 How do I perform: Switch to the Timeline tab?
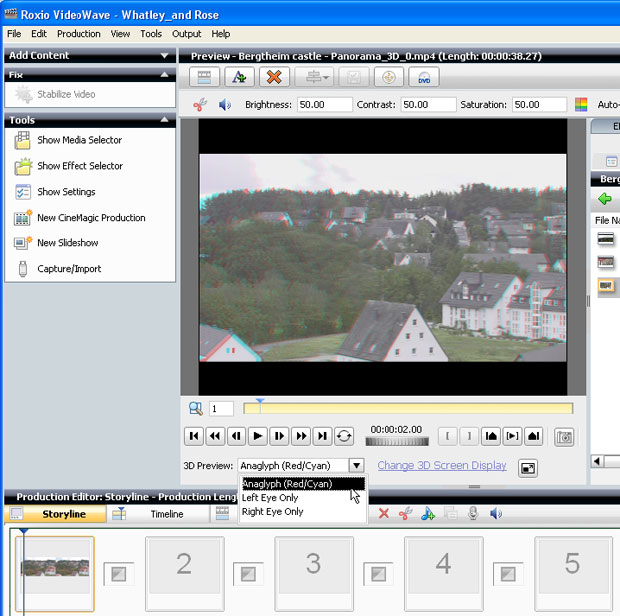coord(166,514)
